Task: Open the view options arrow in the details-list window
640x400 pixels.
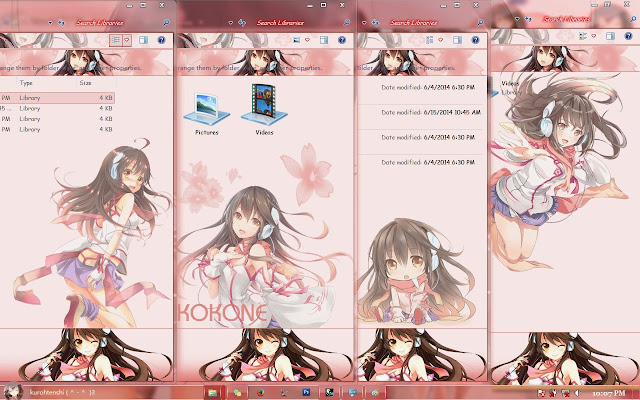Action: [127, 40]
